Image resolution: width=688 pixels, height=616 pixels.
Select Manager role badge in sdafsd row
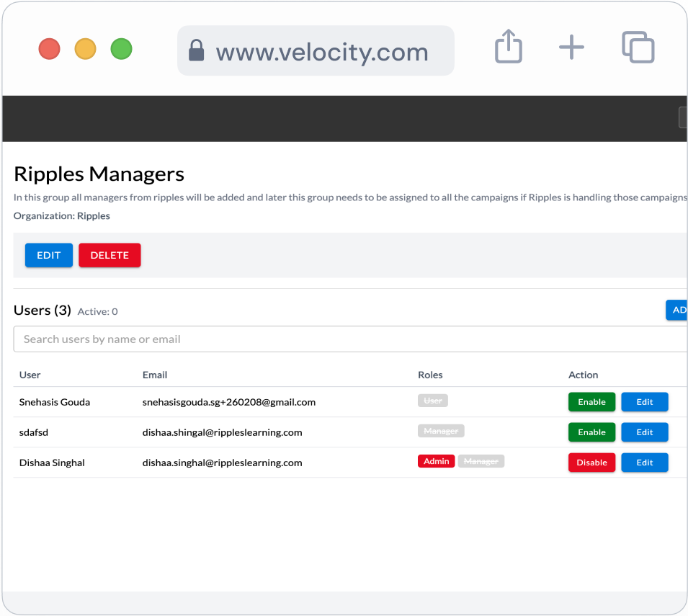441,431
